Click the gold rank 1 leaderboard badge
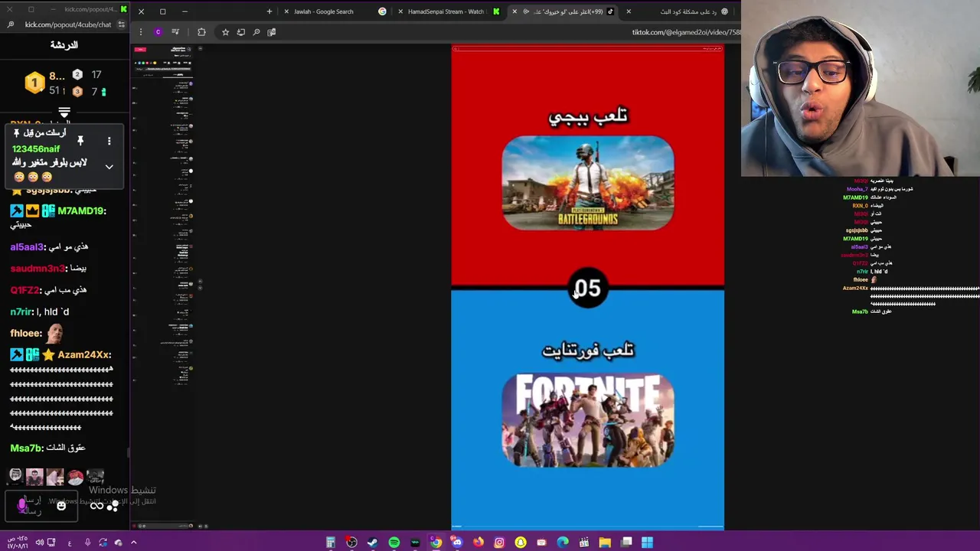This screenshot has width=980, height=551. coord(34,83)
